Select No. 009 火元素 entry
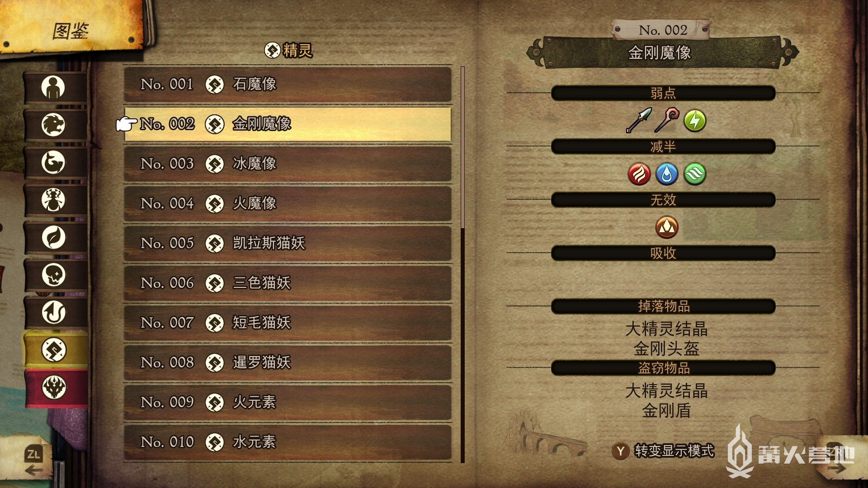This screenshot has width=868, height=488. pos(288,403)
